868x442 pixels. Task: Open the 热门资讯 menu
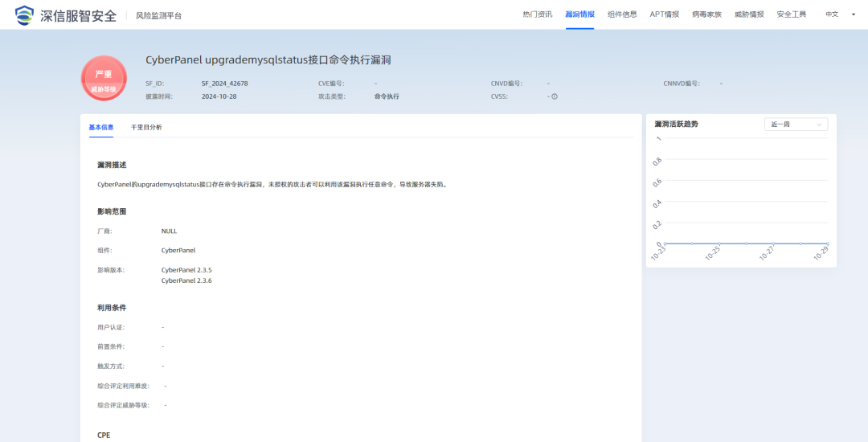pos(537,14)
